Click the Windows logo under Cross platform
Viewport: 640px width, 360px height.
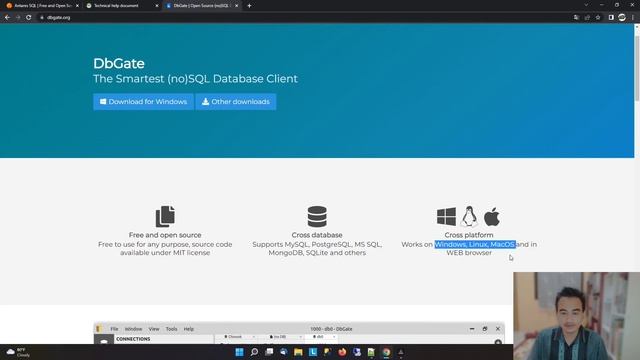(446, 216)
